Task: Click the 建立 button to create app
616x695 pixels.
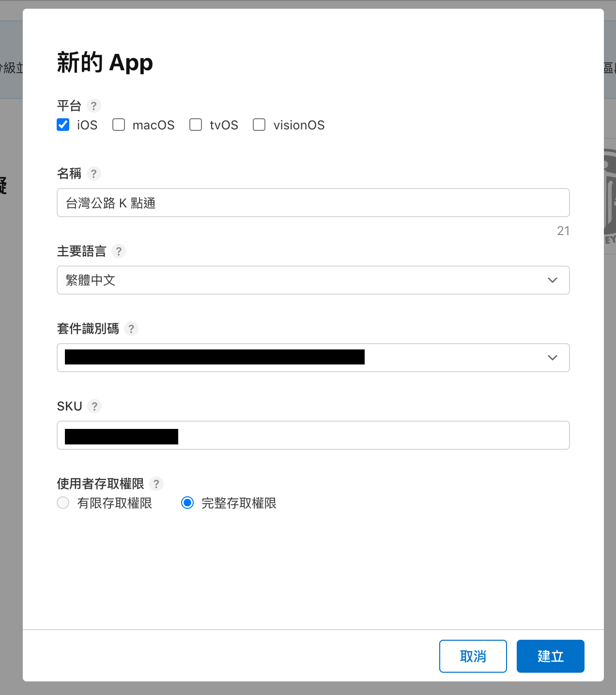Action: click(550, 656)
